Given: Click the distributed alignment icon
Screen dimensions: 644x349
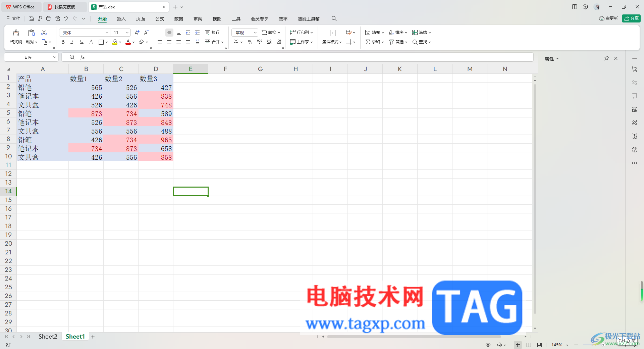Looking at the screenshot, I should [x=198, y=42].
